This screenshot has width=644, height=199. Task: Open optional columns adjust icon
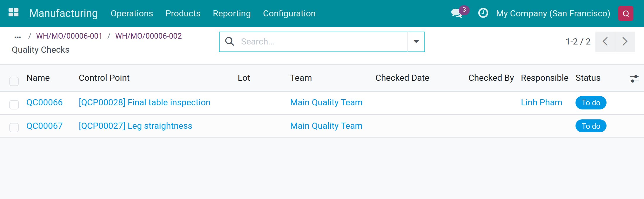pos(634,79)
